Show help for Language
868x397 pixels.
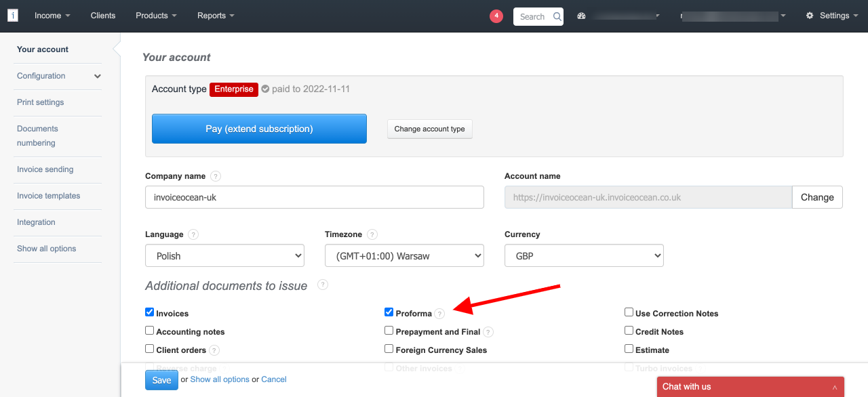point(193,234)
